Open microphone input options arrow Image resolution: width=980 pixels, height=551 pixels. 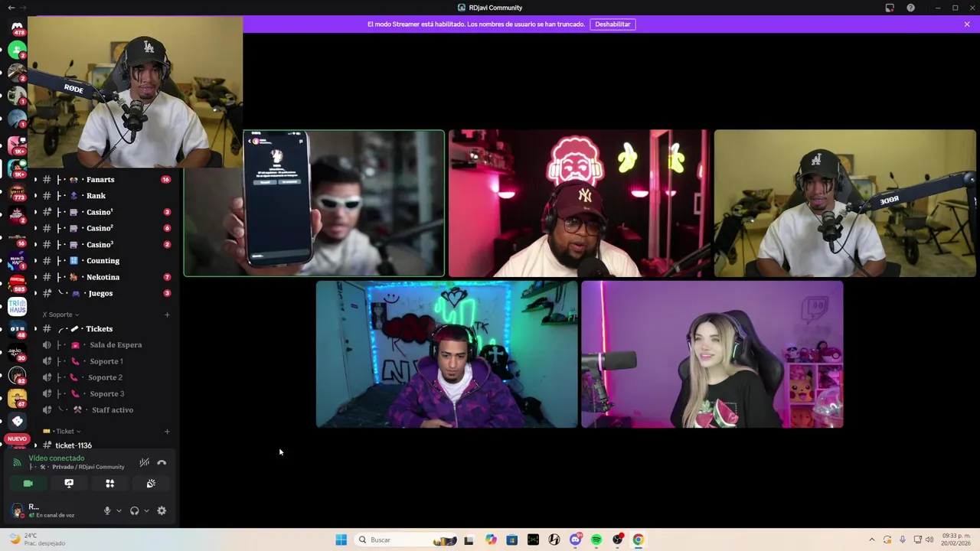119,510
